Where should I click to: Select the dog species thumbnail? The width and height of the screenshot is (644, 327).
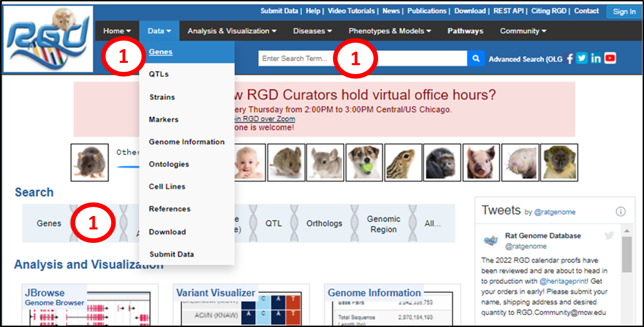click(x=364, y=162)
